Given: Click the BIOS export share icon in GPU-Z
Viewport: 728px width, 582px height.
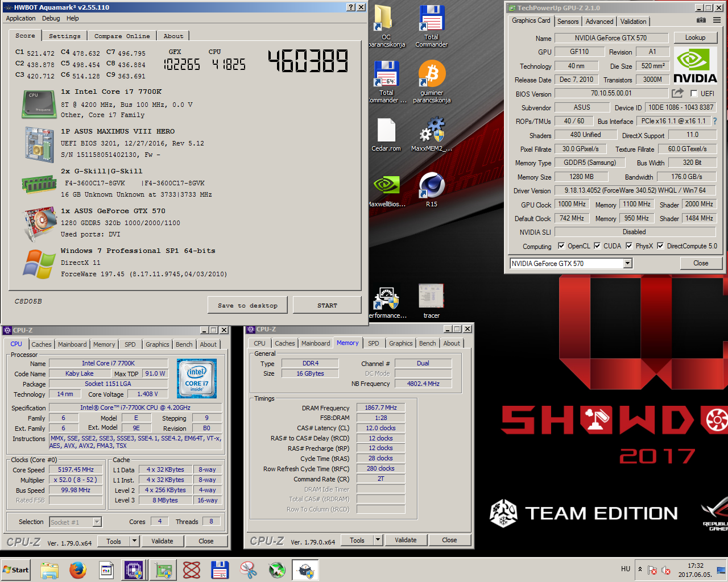Looking at the screenshot, I should [x=677, y=93].
